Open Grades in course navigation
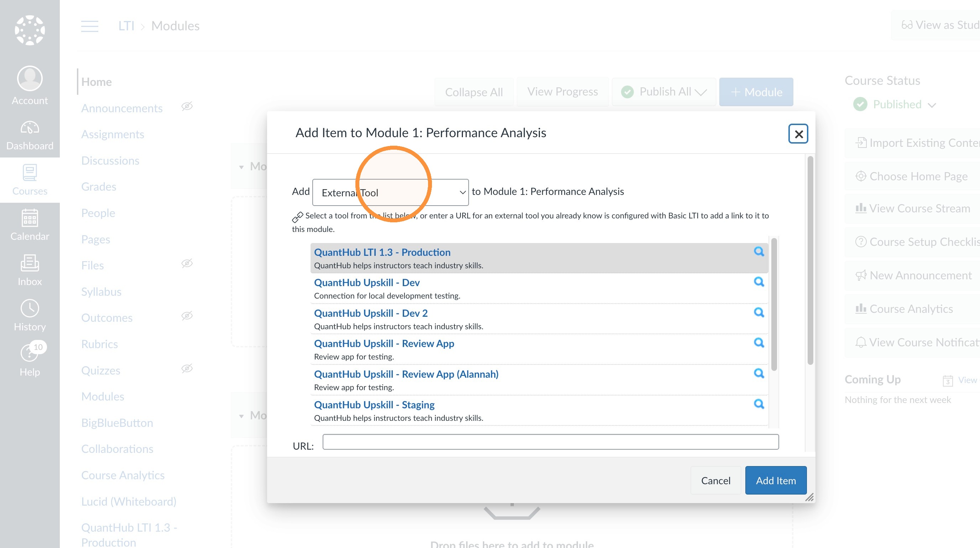 [x=99, y=186]
